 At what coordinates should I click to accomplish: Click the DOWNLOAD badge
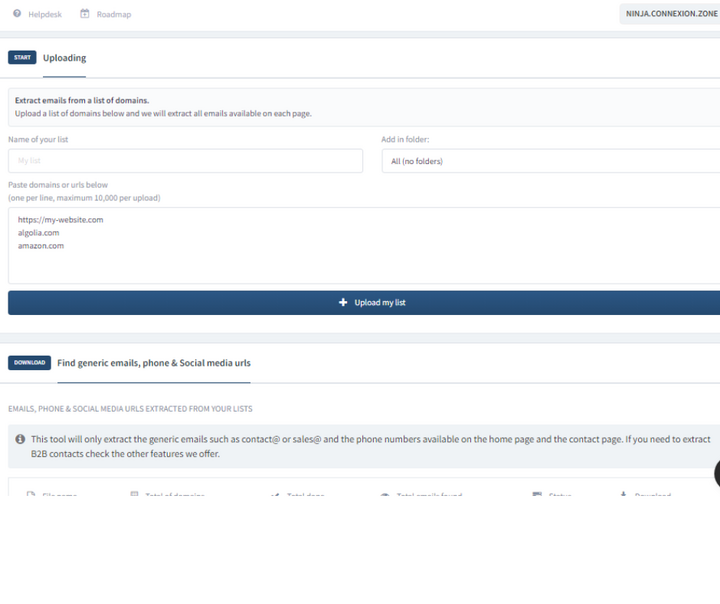[29, 363]
